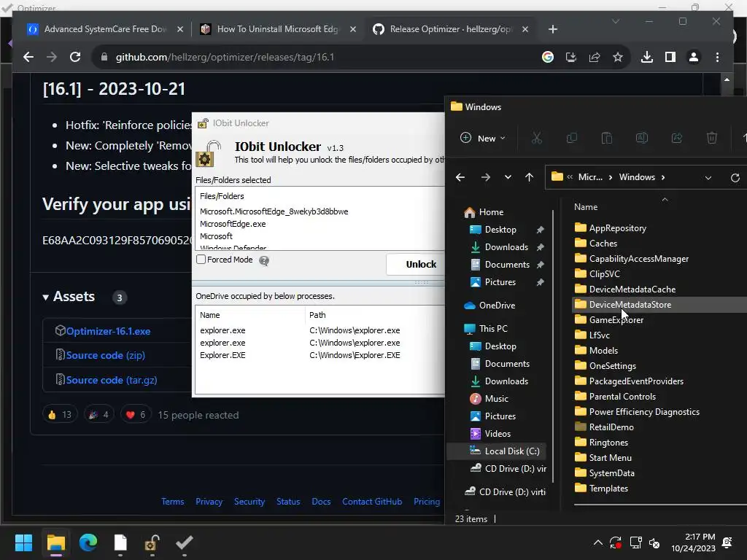
Task: Go forward in File Explorer
Action: [485, 177]
